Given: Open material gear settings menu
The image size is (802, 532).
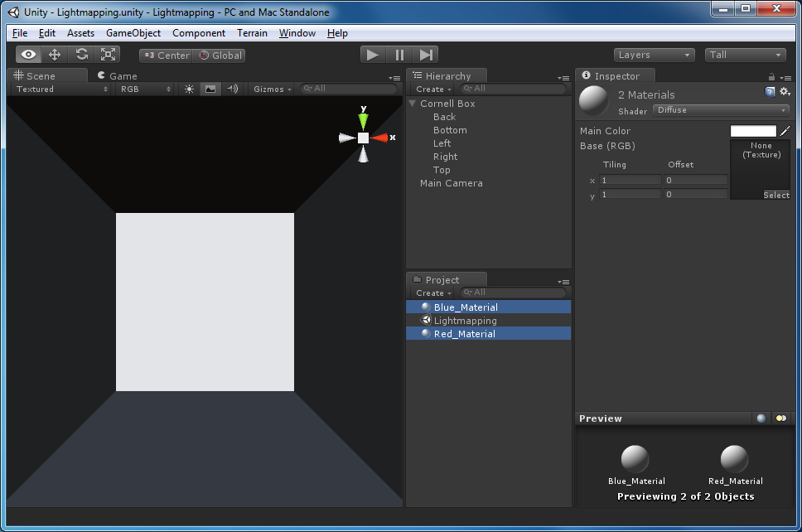Looking at the screenshot, I should coord(785,91).
